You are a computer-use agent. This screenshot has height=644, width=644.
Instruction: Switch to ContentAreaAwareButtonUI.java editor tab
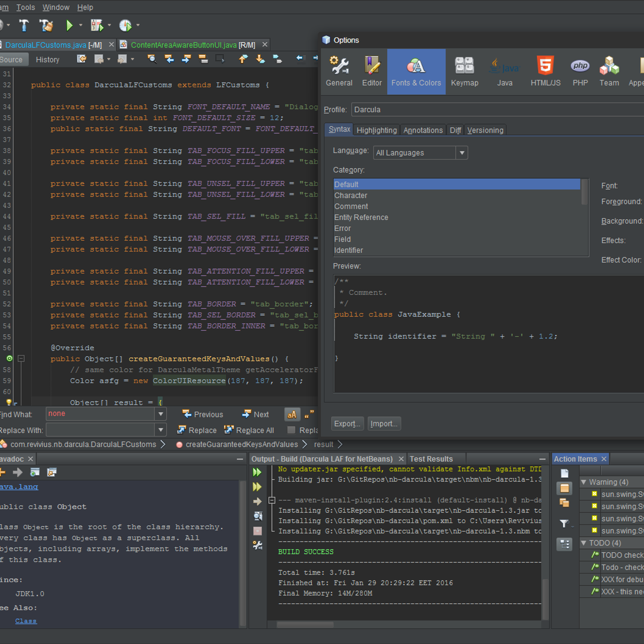point(193,45)
